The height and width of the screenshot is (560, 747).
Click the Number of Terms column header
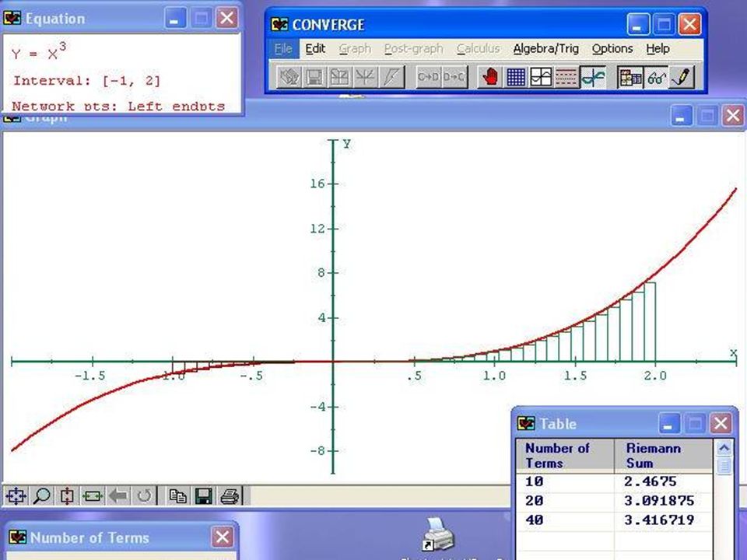(566, 456)
